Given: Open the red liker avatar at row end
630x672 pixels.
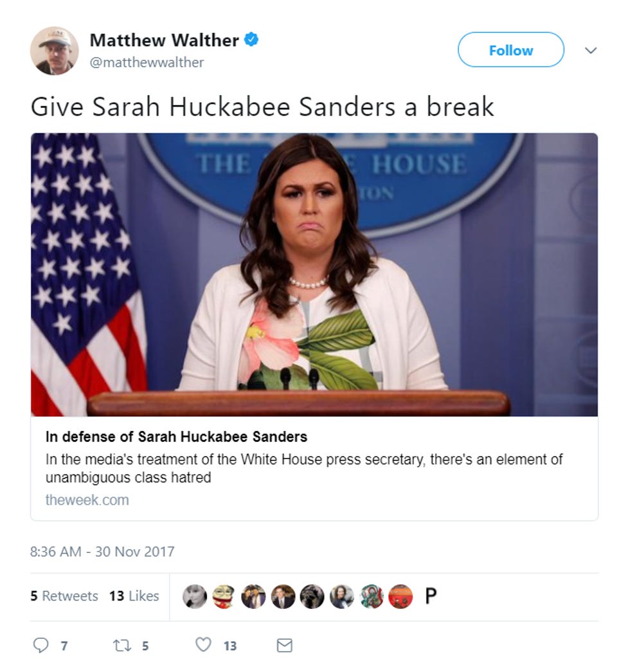Looking at the screenshot, I should 401,596.
